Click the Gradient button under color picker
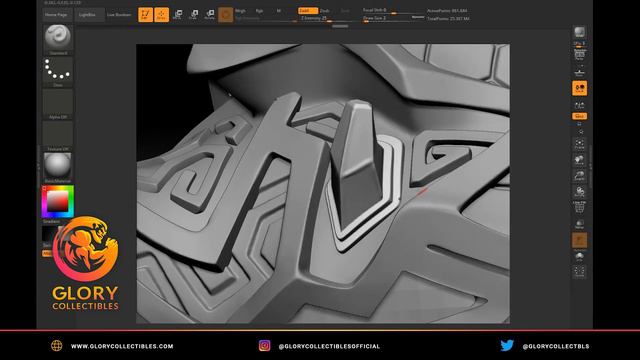This screenshot has width=640, height=360. point(51,221)
